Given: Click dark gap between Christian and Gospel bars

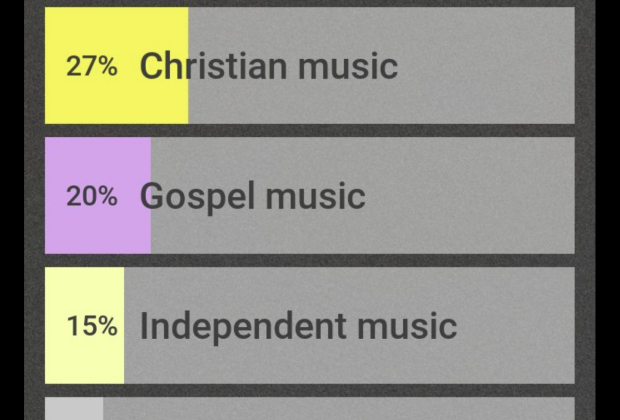Looking at the screenshot, I should click(x=310, y=130).
